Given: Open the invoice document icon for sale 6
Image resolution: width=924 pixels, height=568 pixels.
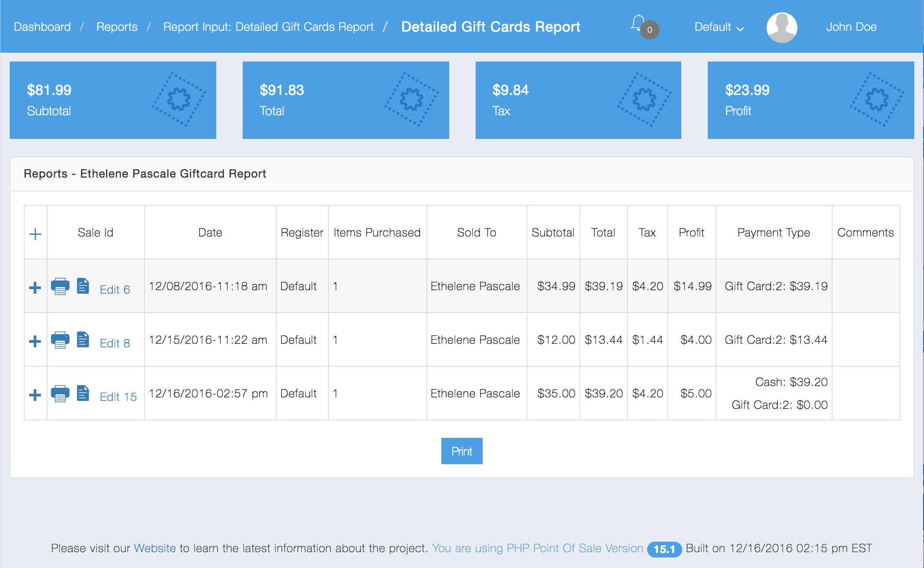Looking at the screenshot, I should (83, 286).
